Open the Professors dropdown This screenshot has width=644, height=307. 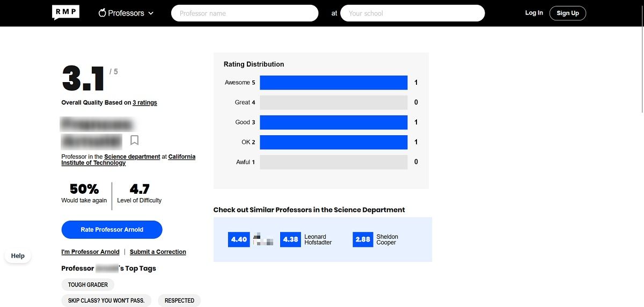[126, 13]
